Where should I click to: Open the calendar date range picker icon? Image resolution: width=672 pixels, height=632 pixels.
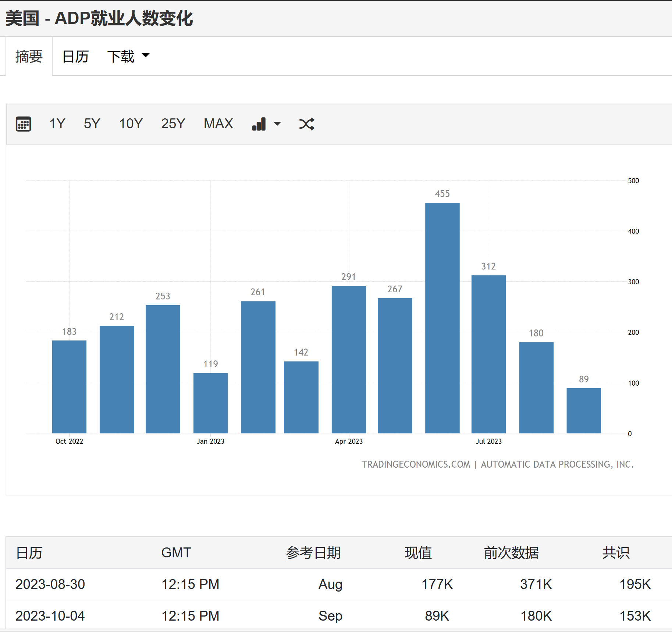click(23, 124)
